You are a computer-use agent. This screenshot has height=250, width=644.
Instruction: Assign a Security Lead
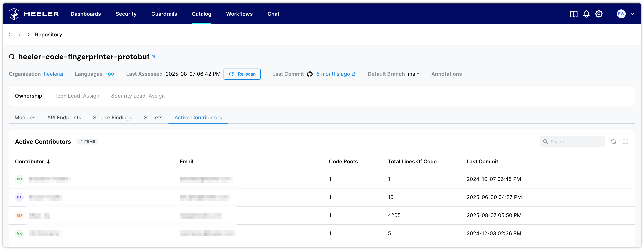[x=156, y=96]
